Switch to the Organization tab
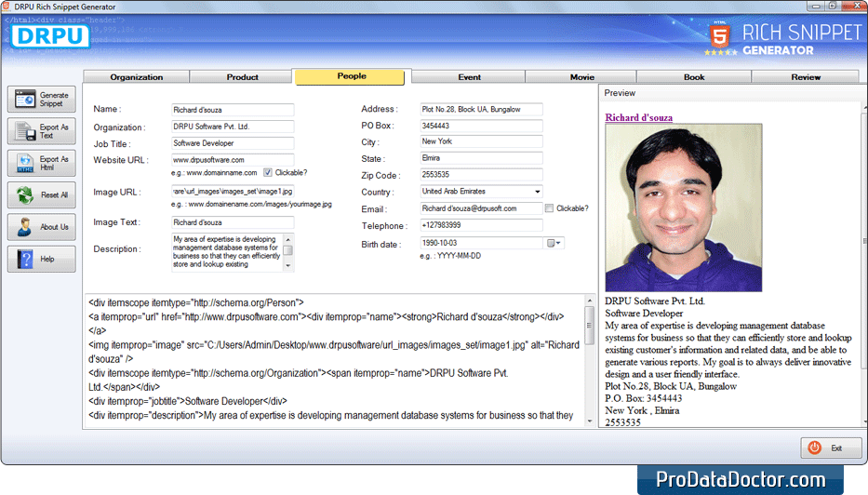868x495 pixels. (x=136, y=77)
